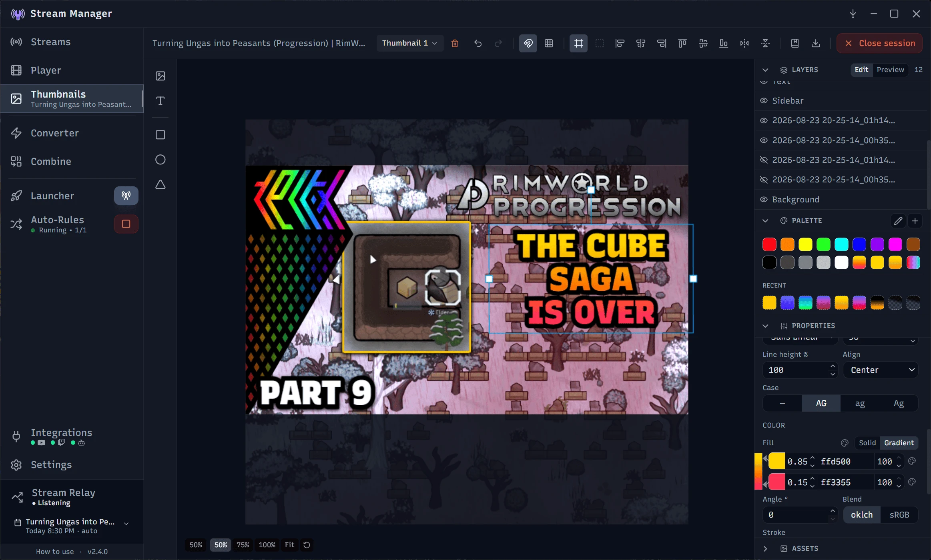Select the sRGB blend mode
Viewport: 931px width, 560px height.
coord(899,515)
